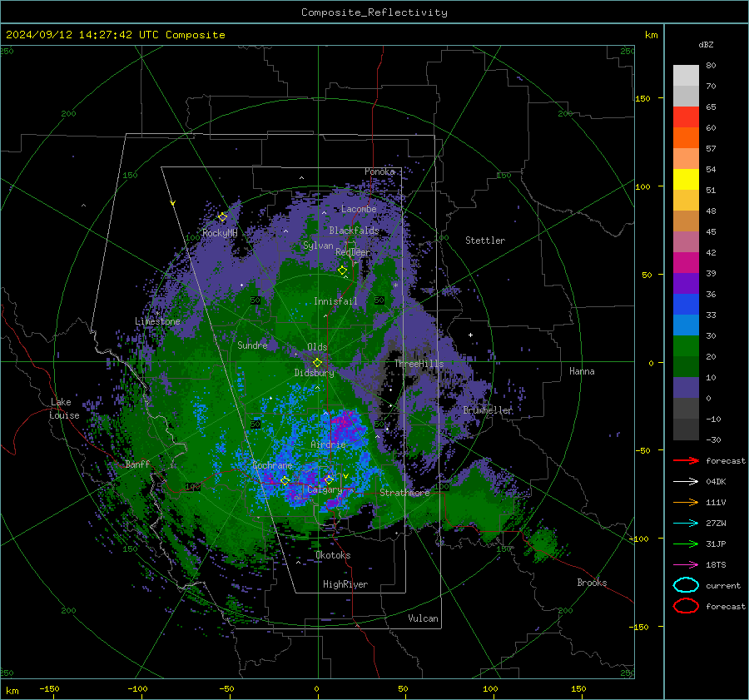
Task: Click the Brooks label
Action: (592, 583)
